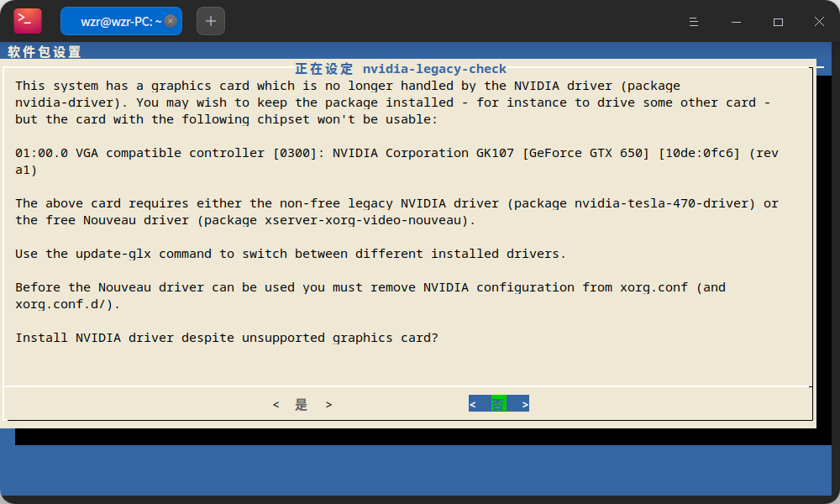Click the minimize icon in the title bar
The width and height of the screenshot is (840, 504).
736,22
